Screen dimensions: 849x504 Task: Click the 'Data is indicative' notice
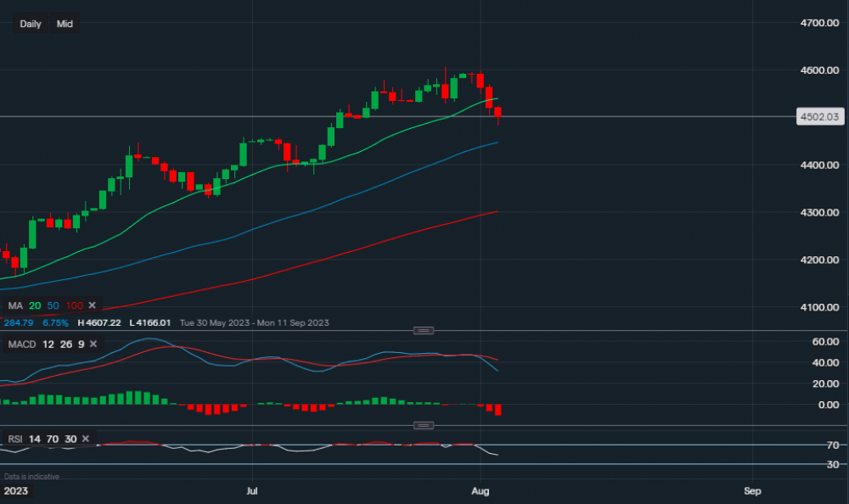(32, 476)
